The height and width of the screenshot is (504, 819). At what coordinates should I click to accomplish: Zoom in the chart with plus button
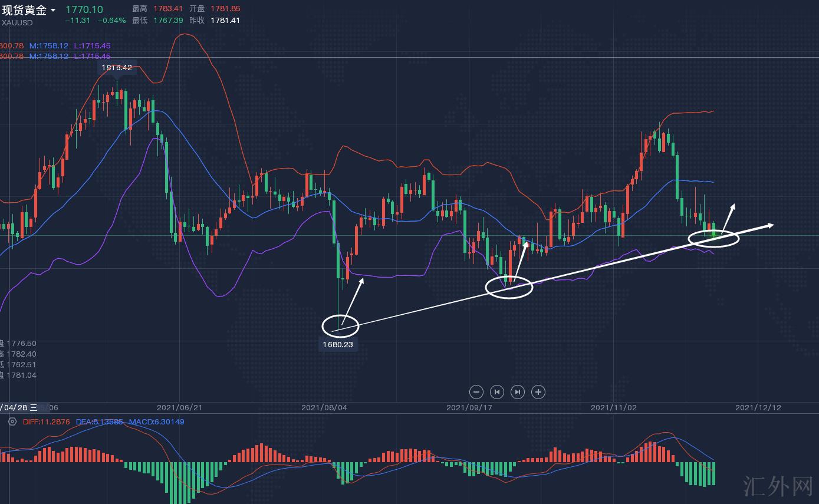click(538, 392)
